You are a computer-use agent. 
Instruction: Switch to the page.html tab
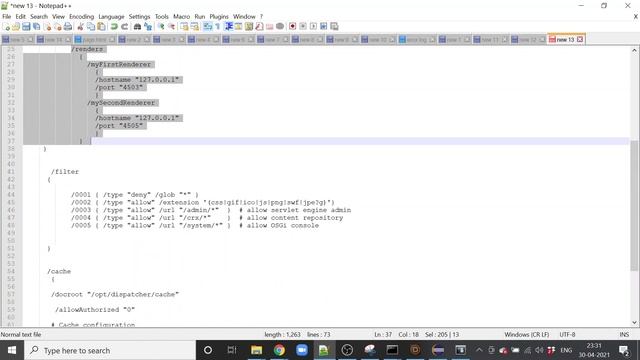pyautogui.click(x=95, y=40)
